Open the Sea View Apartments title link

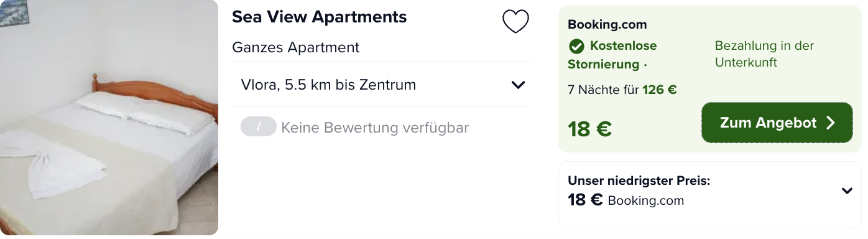(x=320, y=17)
